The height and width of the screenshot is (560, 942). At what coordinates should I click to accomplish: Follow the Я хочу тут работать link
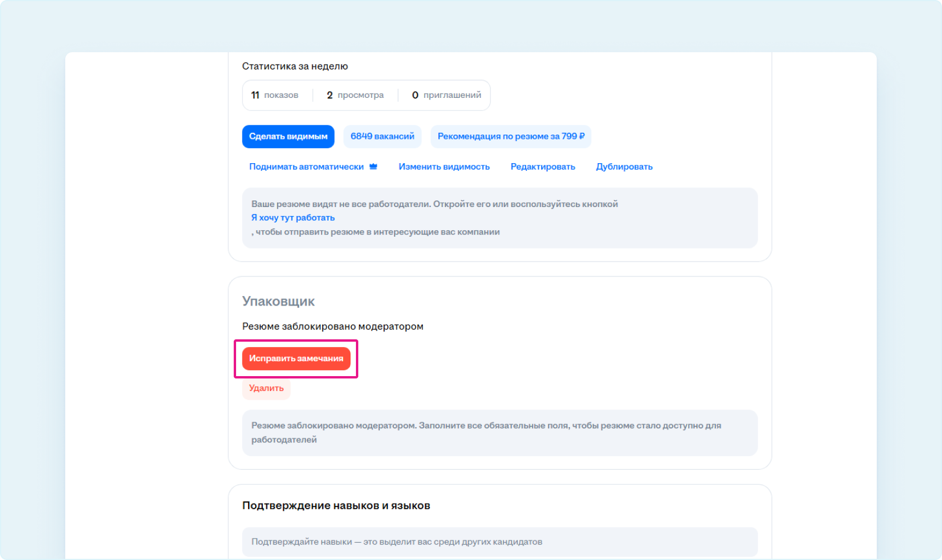(293, 218)
